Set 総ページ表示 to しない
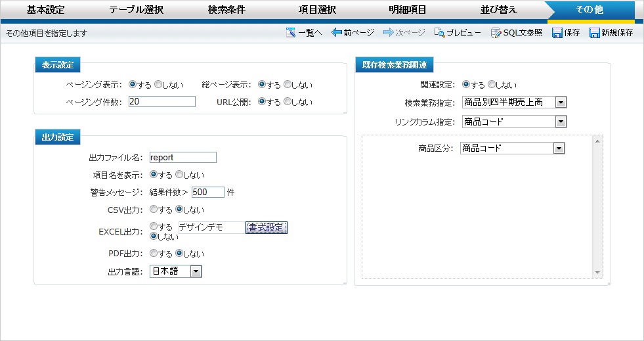 click(287, 84)
